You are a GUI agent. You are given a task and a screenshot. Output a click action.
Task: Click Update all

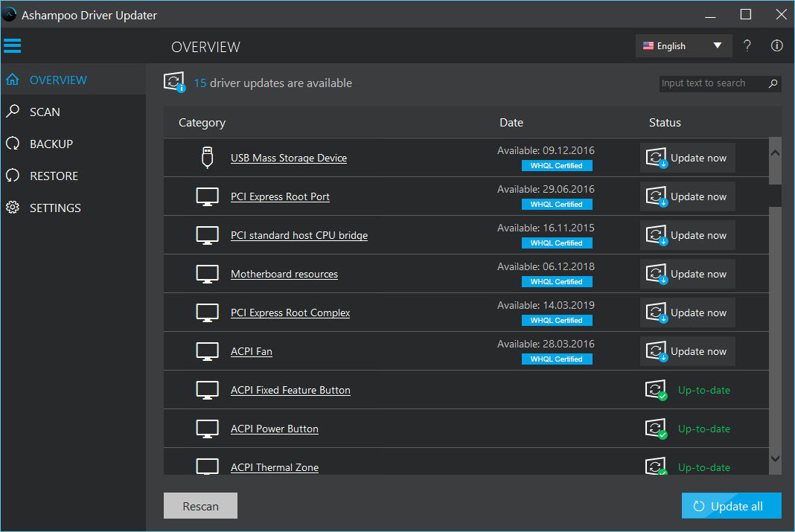point(731,505)
